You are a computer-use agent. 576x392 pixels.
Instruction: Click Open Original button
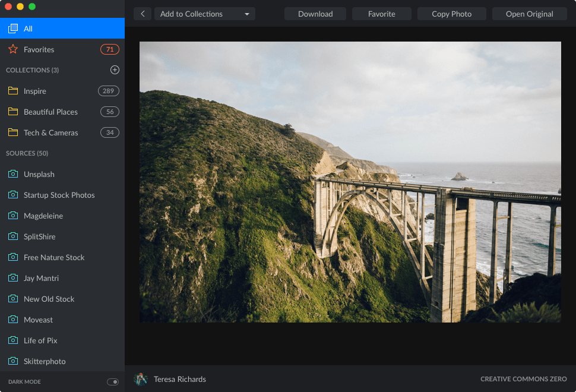529,14
